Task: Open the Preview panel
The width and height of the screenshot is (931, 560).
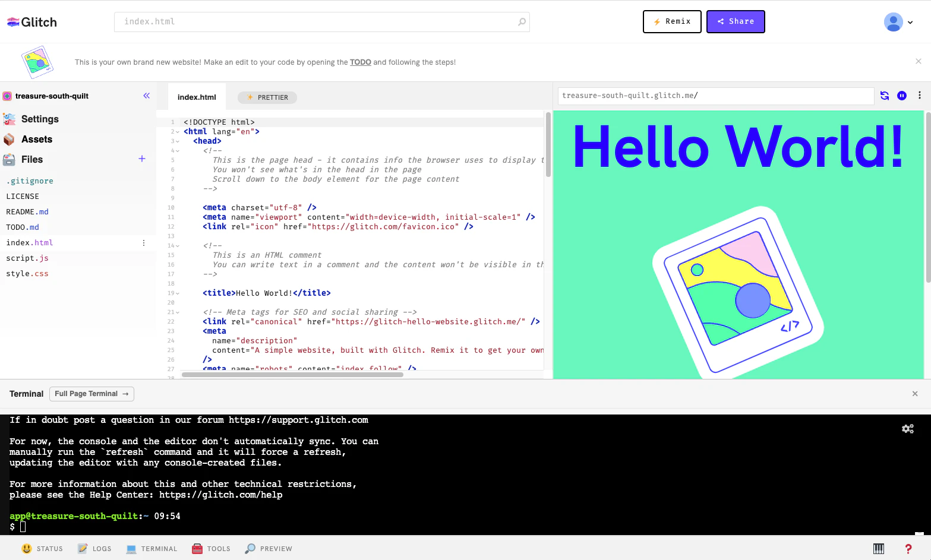Action: pyautogui.click(x=268, y=548)
